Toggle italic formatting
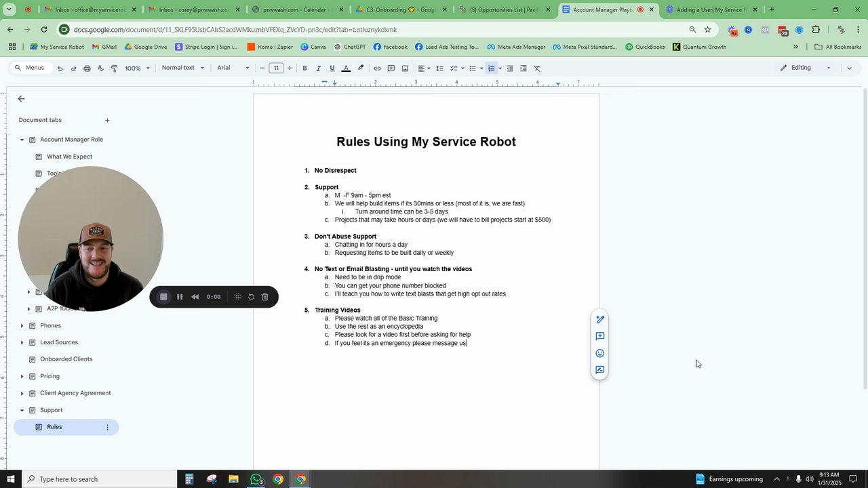868x488 pixels. tap(318, 68)
